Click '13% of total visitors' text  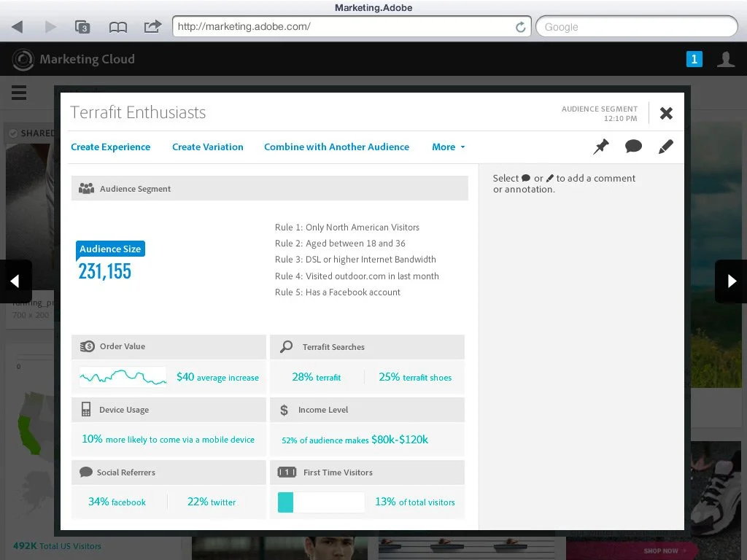415,502
